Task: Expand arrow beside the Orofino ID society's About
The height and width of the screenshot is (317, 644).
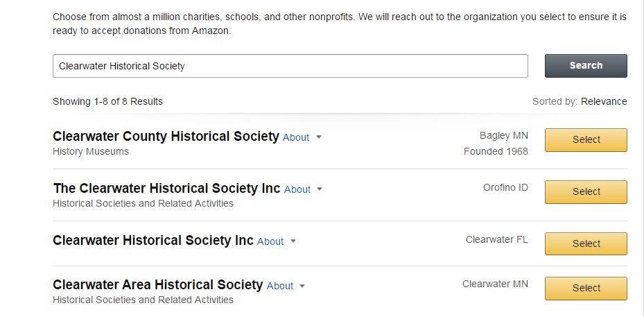Action: pyautogui.click(x=320, y=189)
